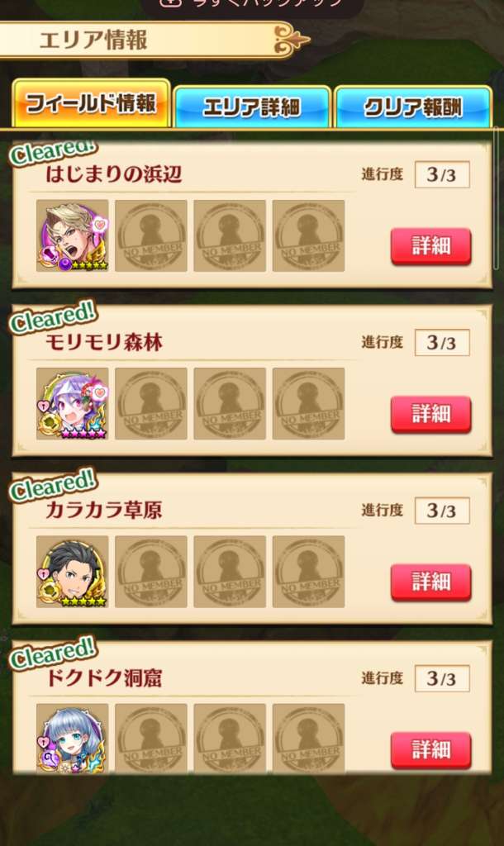Select the purple-haired girl character portrait
Viewport: 504px width, 846px height.
[x=73, y=403]
